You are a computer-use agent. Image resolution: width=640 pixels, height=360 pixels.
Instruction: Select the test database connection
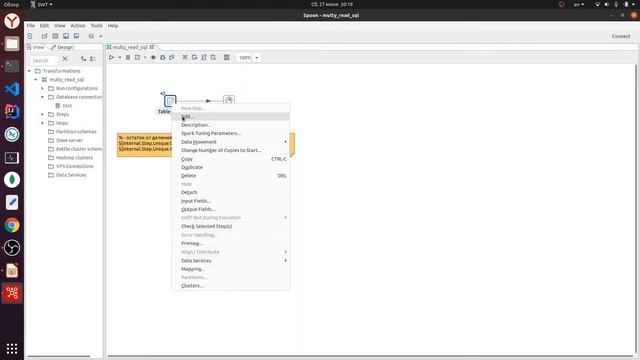tap(64, 106)
